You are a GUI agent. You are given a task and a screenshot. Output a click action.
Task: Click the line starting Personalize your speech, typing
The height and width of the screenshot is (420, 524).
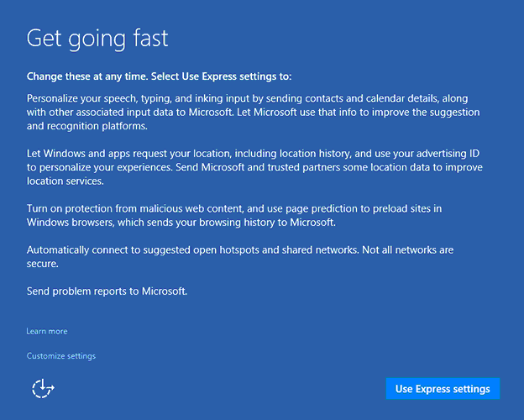247,98
